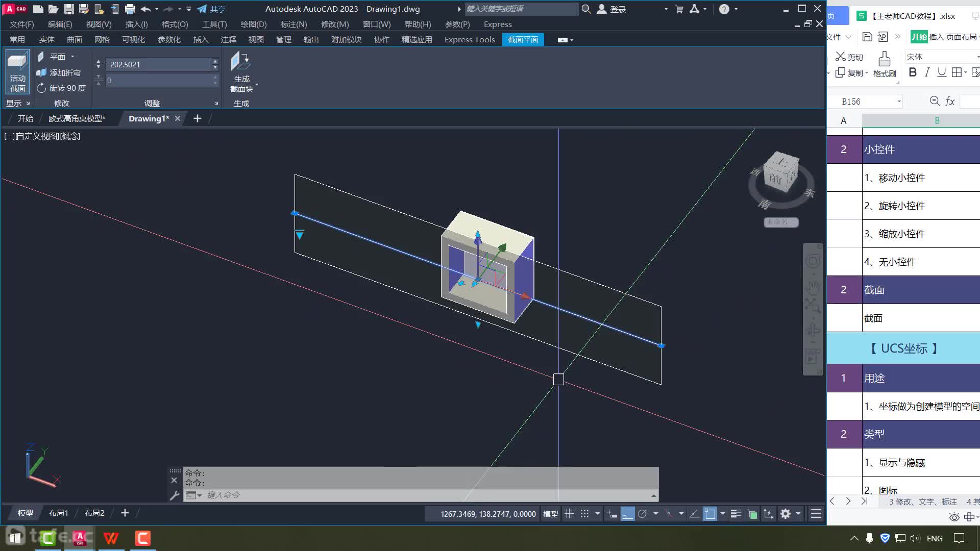The image size is (980, 551).
Task: Open a file with the folder icon
Action: 53,9
